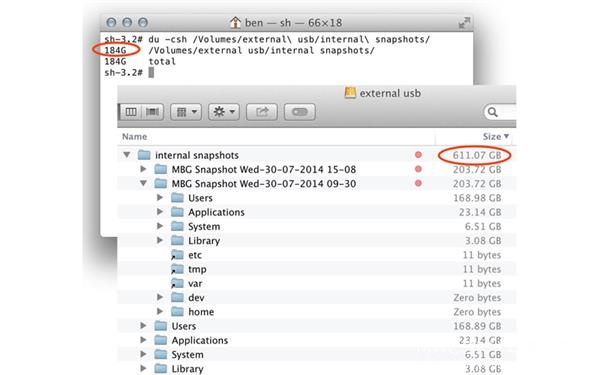Sort by the Size column header
600x375 pixels.
496,137
